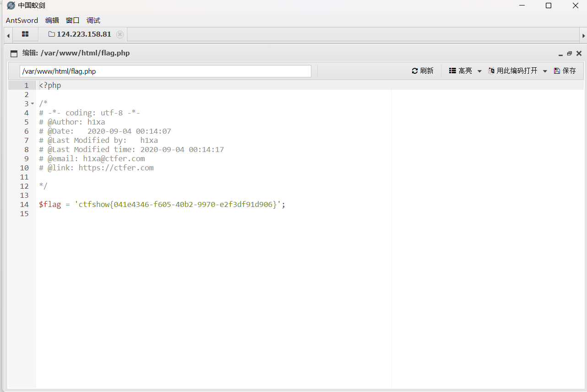This screenshot has width=587, height=392.
Task: Maximize the 中国蚁剑 window
Action: click(x=549, y=5)
